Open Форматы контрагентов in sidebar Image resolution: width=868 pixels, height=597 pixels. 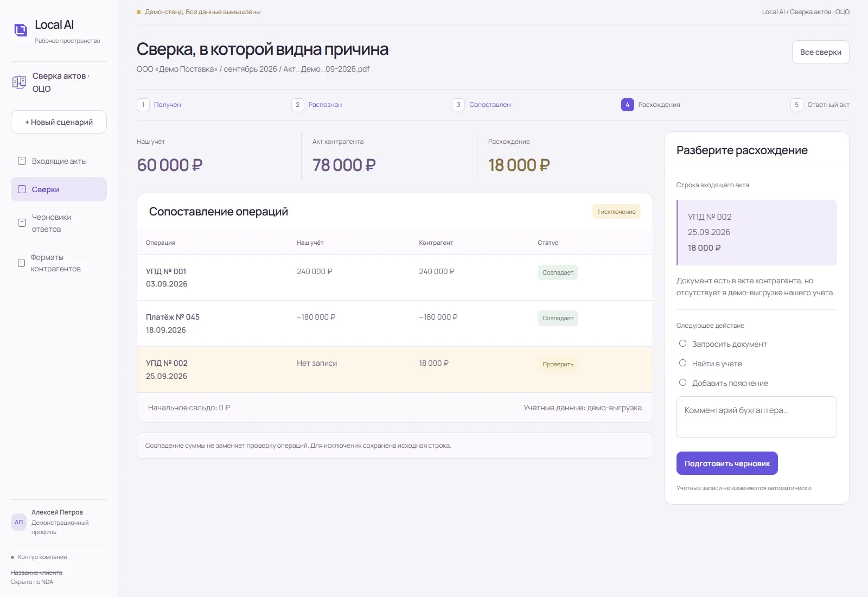(59, 263)
